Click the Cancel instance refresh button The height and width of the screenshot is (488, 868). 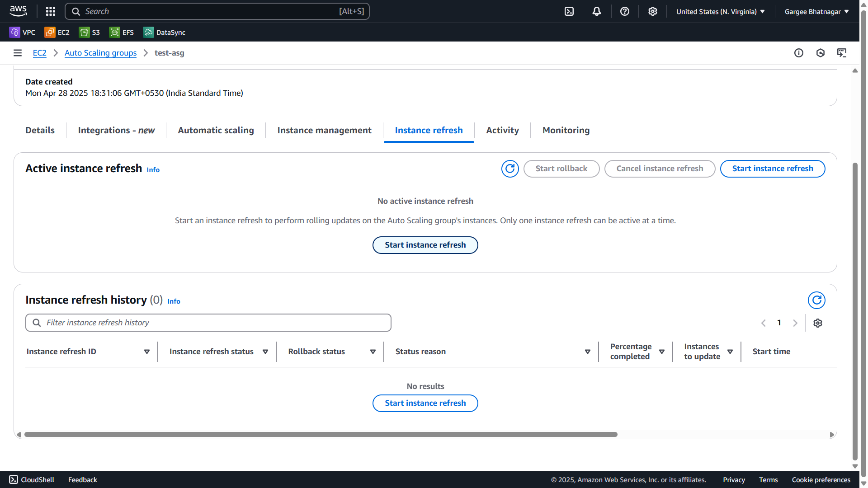point(660,169)
